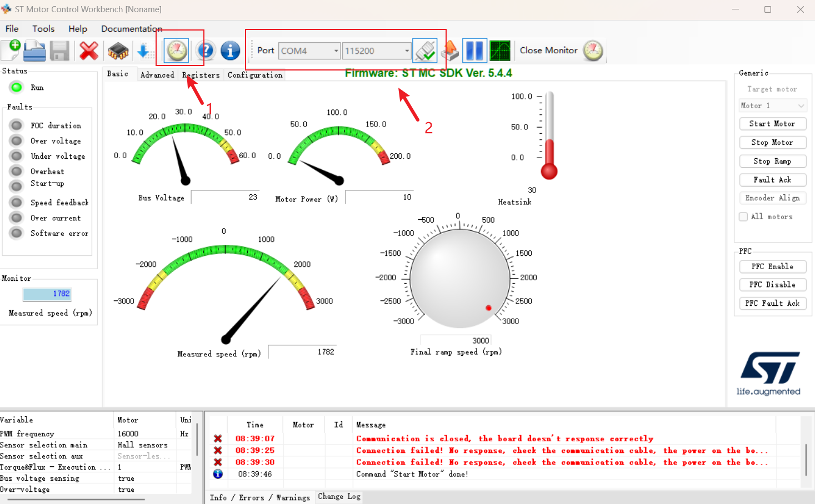Open the Help menu
The height and width of the screenshot is (504, 815).
point(78,29)
